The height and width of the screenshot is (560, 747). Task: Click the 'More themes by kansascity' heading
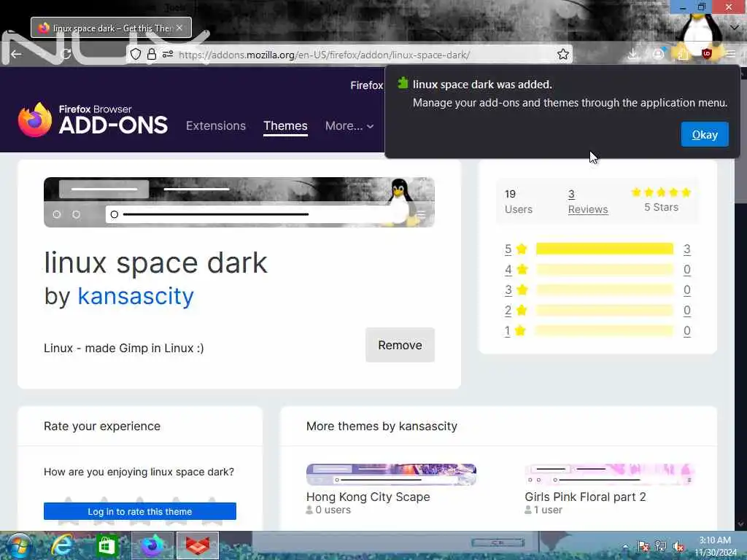(382, 426)
